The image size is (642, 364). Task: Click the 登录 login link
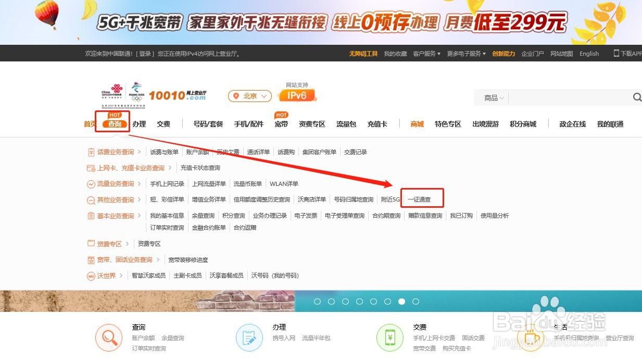pos(145,54)
